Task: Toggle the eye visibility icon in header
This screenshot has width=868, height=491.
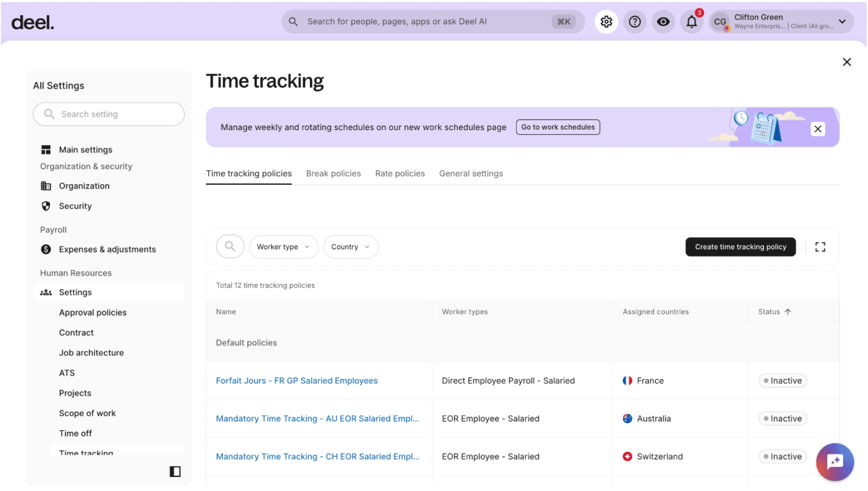Action: click(x=663, y=21)
